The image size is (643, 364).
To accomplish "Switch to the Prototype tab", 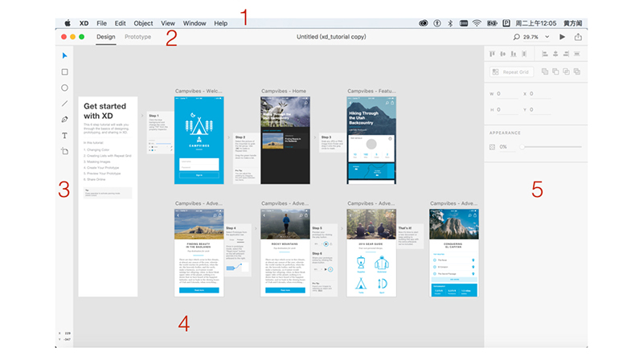I will (138, 37).
